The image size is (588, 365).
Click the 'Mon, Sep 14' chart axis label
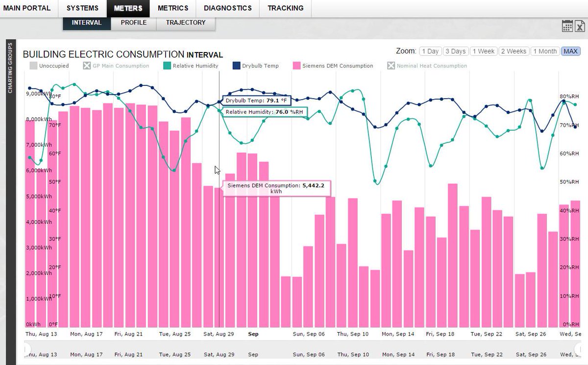398,334
